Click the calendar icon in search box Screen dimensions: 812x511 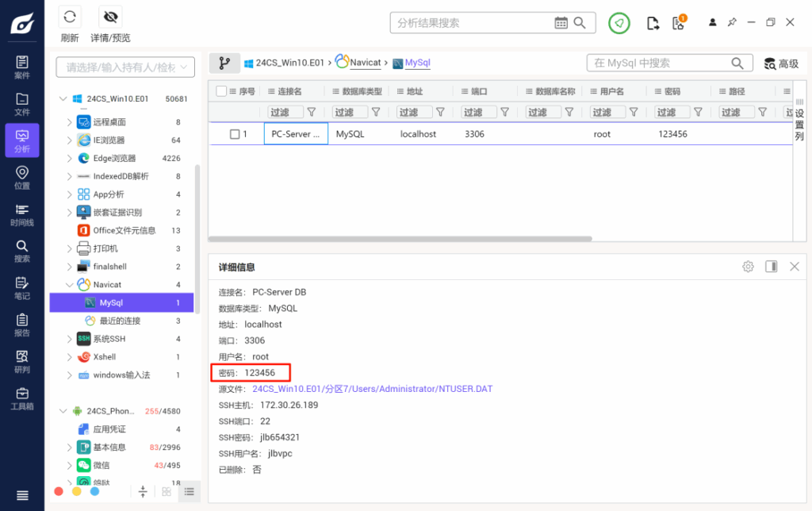[561, 23]
